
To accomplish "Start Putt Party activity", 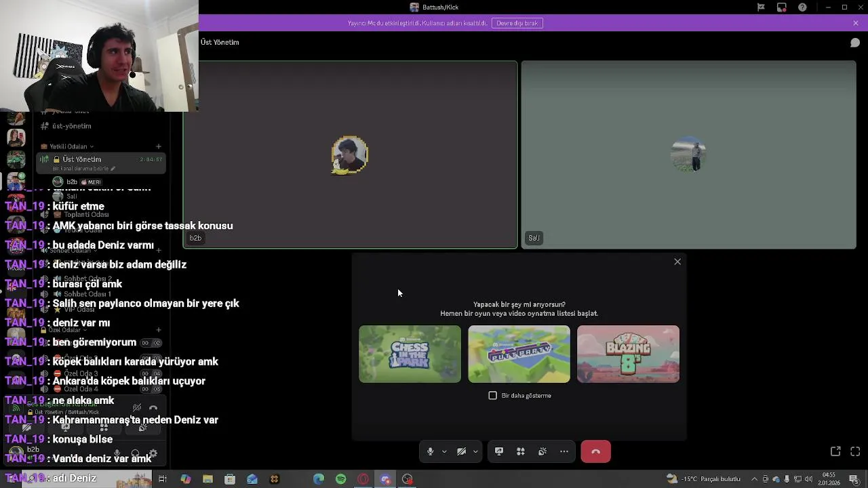I will [x=519, y=354].
